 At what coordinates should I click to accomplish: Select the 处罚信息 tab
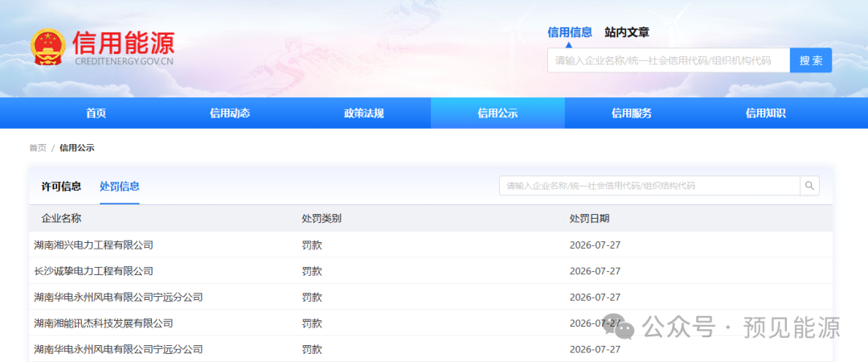(x=120, y=187)
